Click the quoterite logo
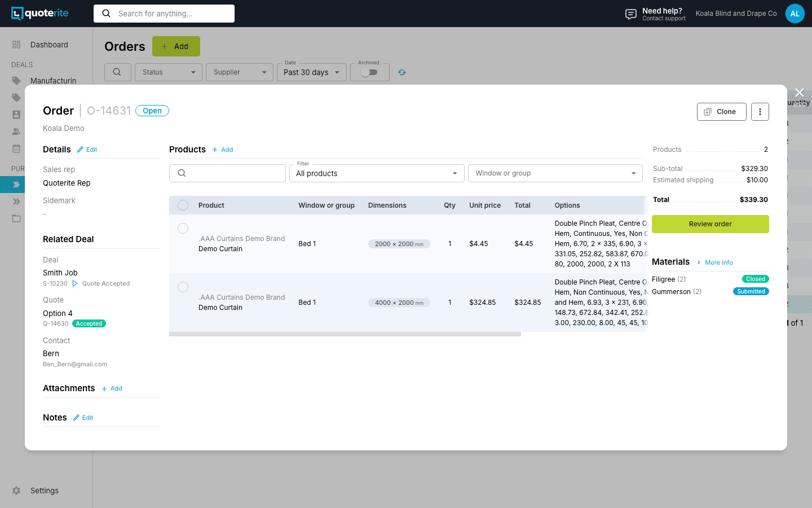Viewport: 812px width, 508px height. coord(40,14)
